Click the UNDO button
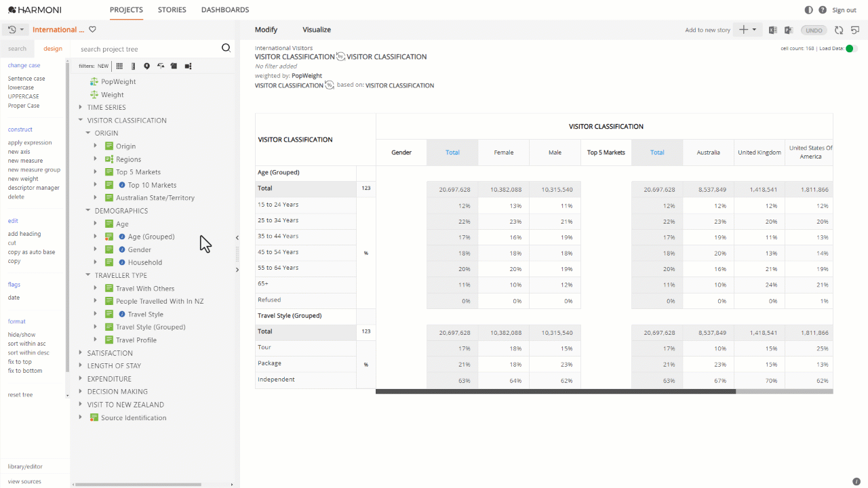This screenshot has height=488, width=868. [814, 30]
